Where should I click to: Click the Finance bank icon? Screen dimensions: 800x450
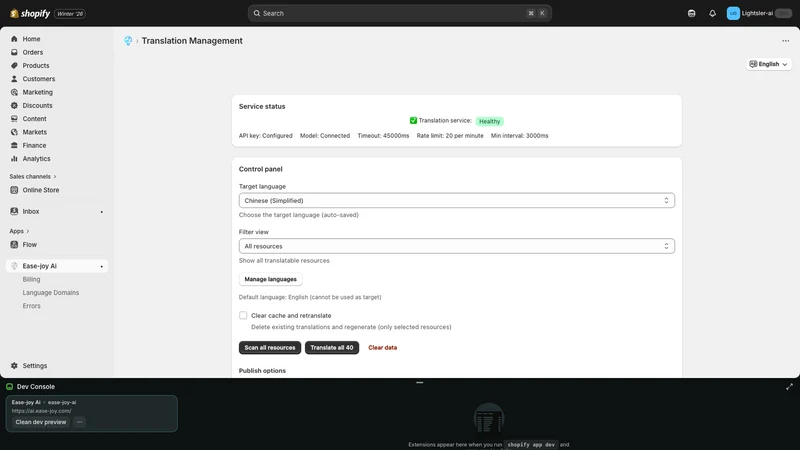[x=14, y=145]
